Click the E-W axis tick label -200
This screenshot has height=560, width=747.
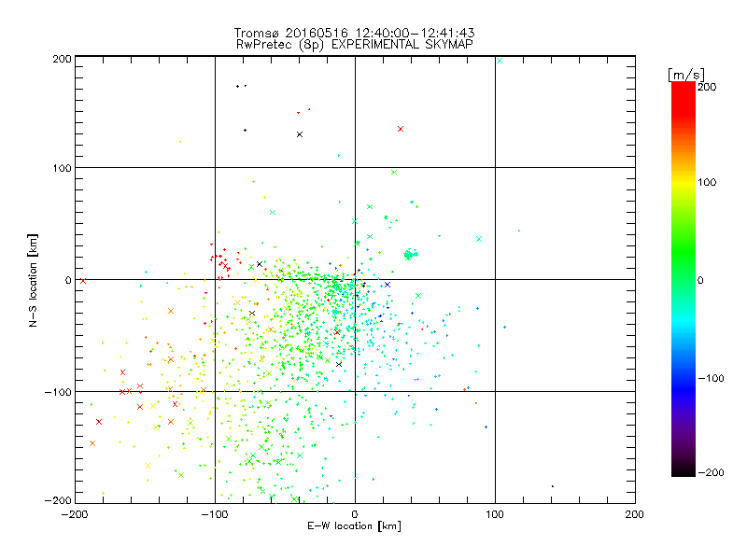pyautogui.click(x=75, y=514)
